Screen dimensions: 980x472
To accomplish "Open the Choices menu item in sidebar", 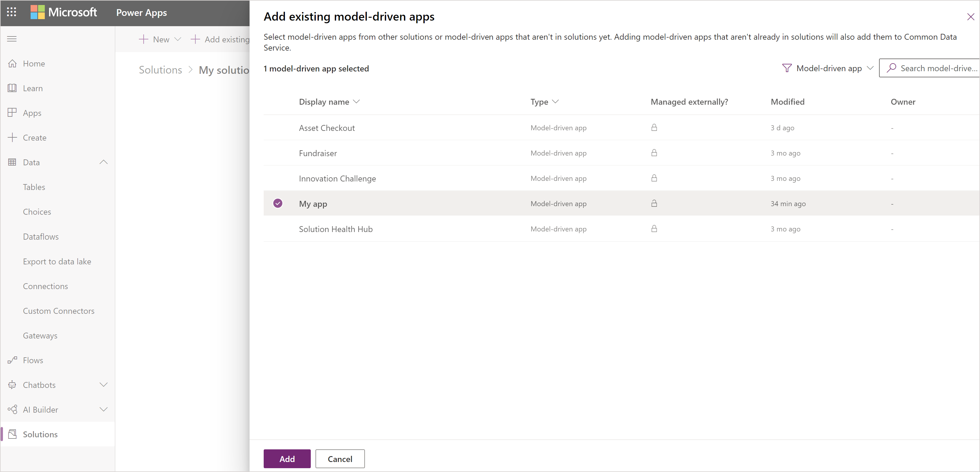I will pyautogui.click(x=37, y=212).
